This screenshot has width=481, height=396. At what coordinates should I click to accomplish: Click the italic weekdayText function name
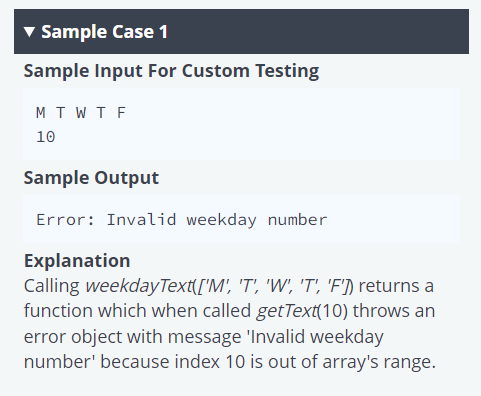point(139,286)
